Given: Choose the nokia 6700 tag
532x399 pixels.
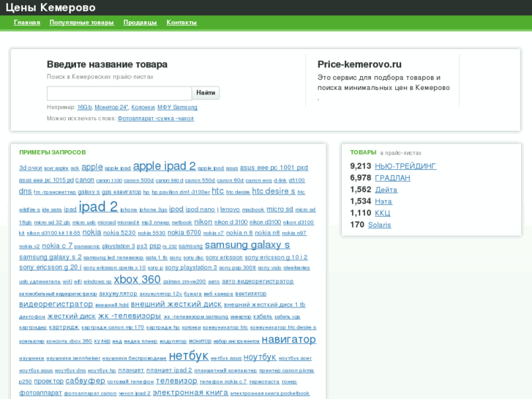Looking at the screenshot, I should coord(184,232).
